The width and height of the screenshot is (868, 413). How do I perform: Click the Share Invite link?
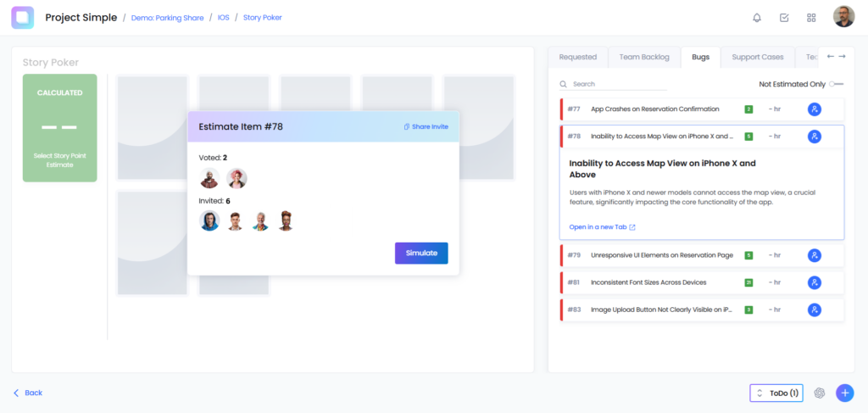tap(426, 126)
